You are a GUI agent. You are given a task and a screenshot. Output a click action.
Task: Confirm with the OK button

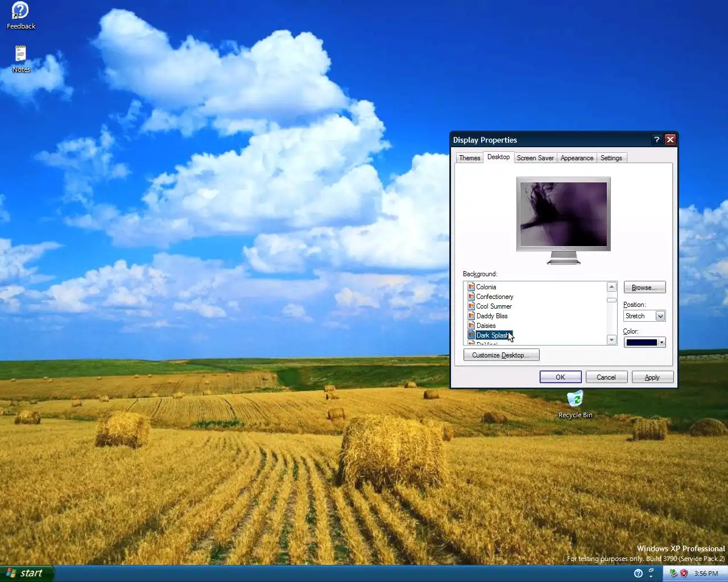pos(560,377)
